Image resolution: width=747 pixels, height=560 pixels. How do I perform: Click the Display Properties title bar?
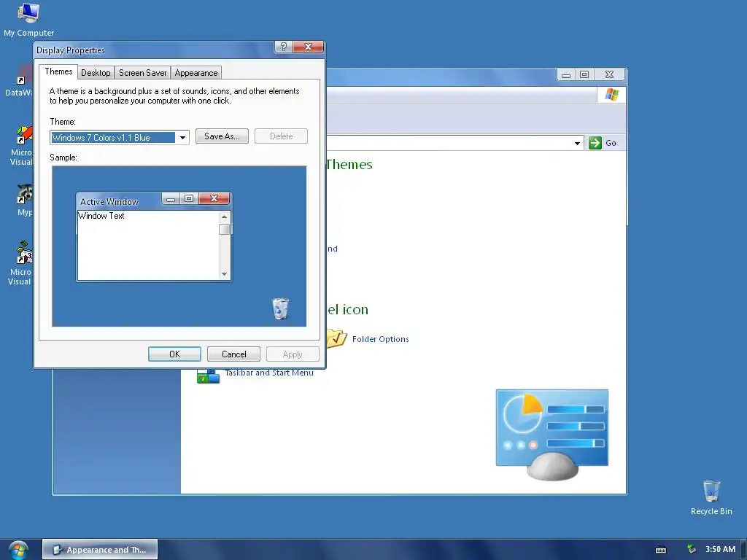point(155,50)
